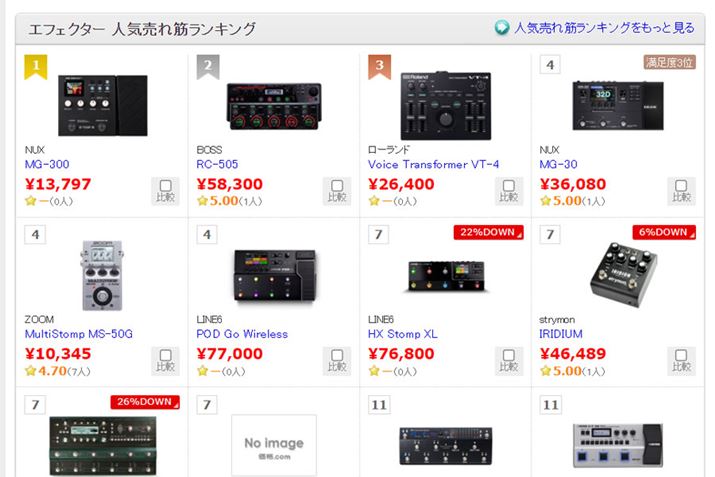Click the MG-30 product image

[618, 106]
